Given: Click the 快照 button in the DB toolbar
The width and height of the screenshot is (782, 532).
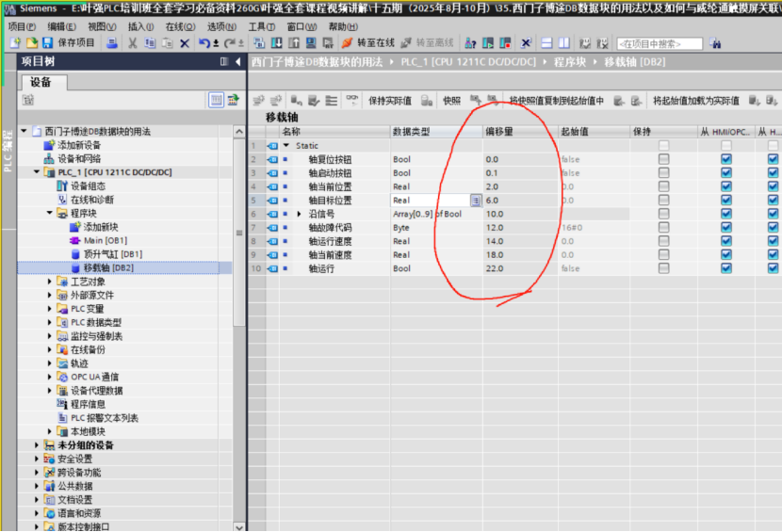Looking at the screenshot, I should click(x=452, y=101).
